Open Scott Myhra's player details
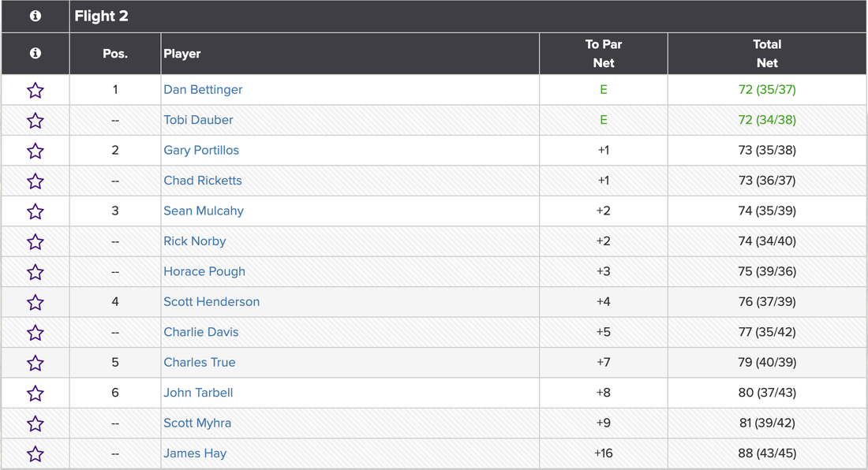The width and height of the screenshot is (868, 470). (197, 423)
